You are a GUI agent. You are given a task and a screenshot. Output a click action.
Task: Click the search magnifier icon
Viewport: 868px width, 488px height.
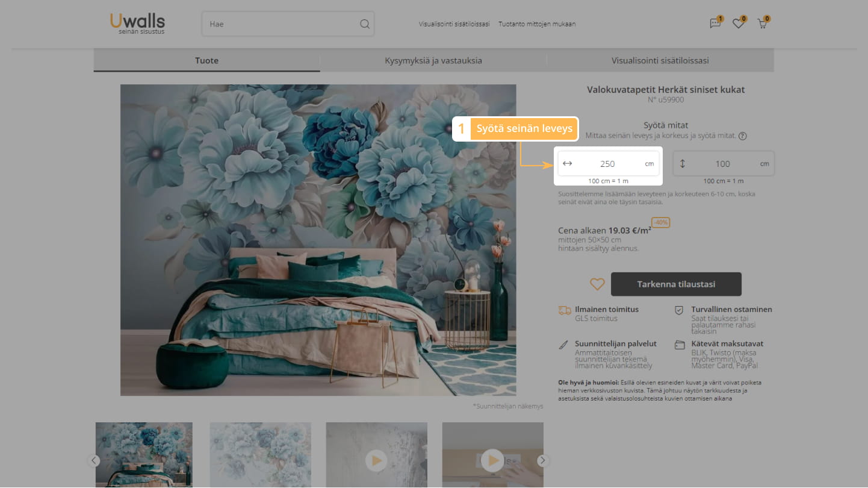364,24
